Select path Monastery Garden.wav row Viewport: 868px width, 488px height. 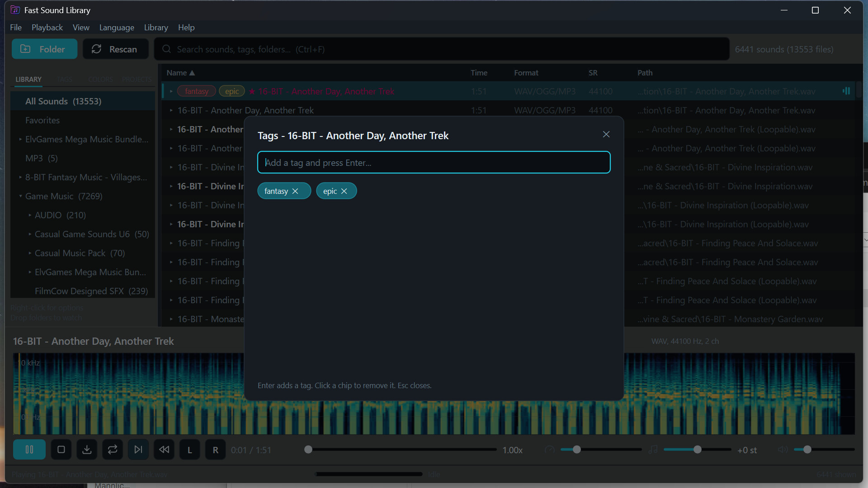coord(730,319)
